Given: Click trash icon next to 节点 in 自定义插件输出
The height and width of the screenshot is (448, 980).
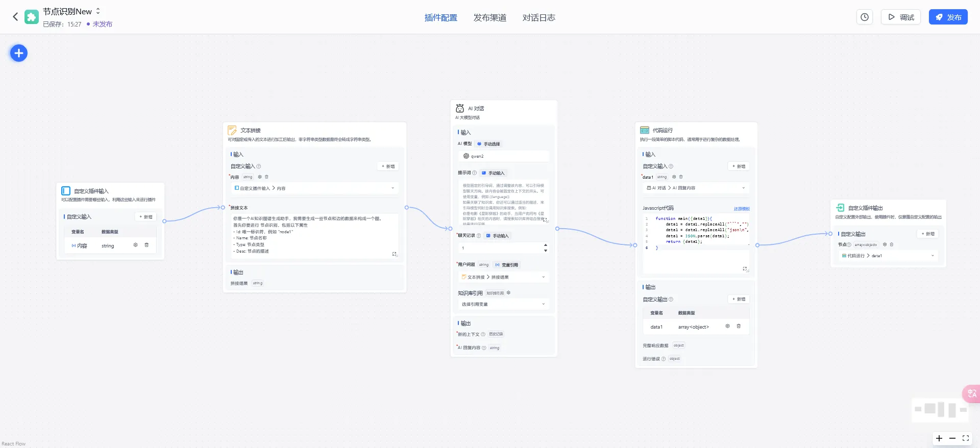Looking at the screenshot, I should (x=892, y=244).
